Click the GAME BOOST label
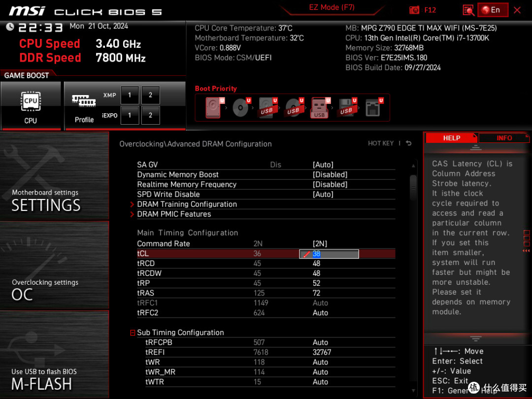Image resolution: width=532 pixels, height=399 pixels. pyautogui.click(x=27, y=75)
